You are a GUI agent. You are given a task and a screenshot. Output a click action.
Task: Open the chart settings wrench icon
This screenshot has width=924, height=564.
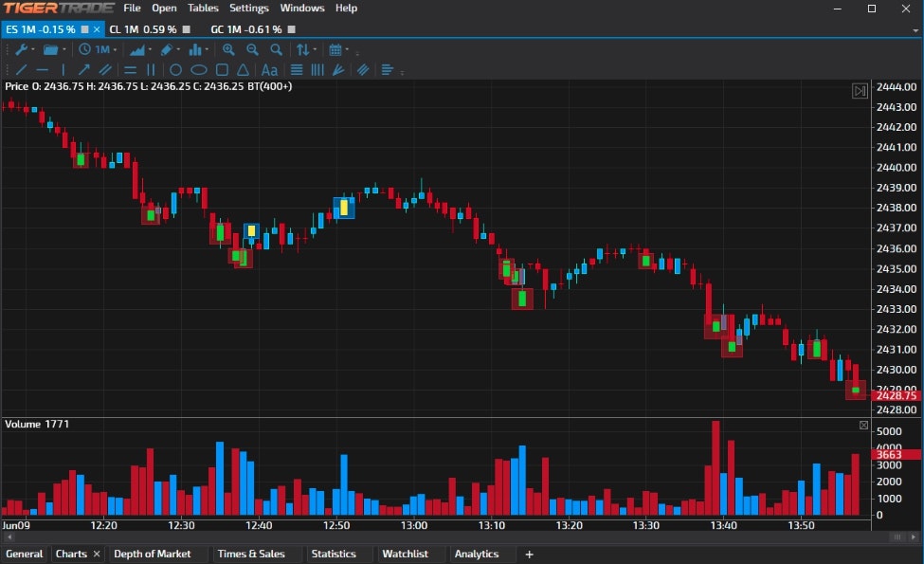21,49
